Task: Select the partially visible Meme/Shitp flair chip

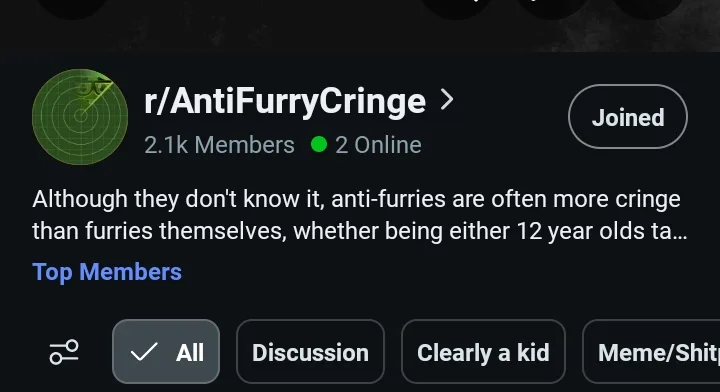Action: 651,352
